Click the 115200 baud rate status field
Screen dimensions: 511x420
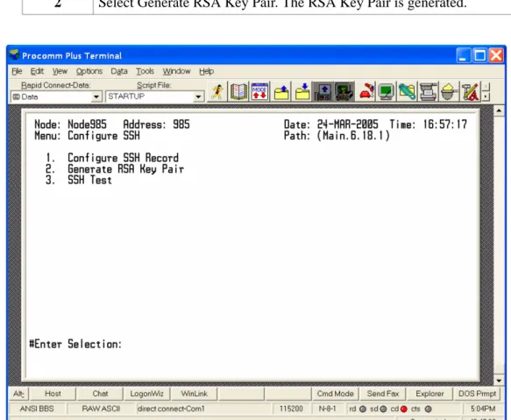[x=291, y=409]
